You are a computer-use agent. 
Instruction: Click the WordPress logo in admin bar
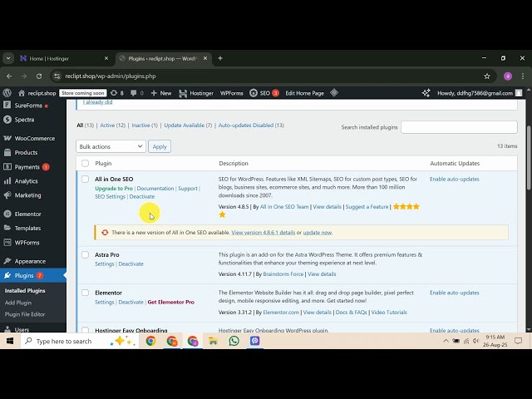[7, 92]
